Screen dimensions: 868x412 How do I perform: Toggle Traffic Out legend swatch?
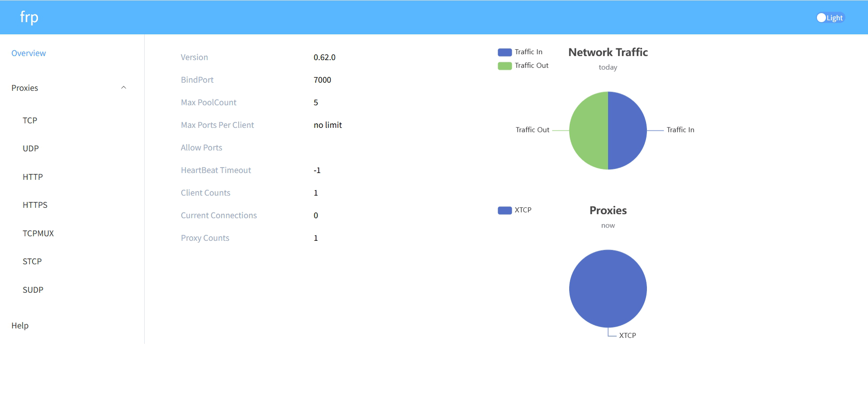click(x=505, y=66)
